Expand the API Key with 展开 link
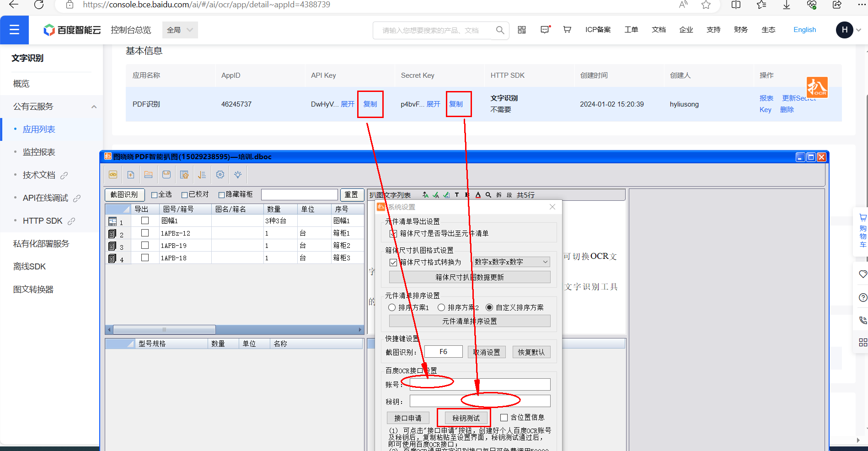 [x=348, y=104]
